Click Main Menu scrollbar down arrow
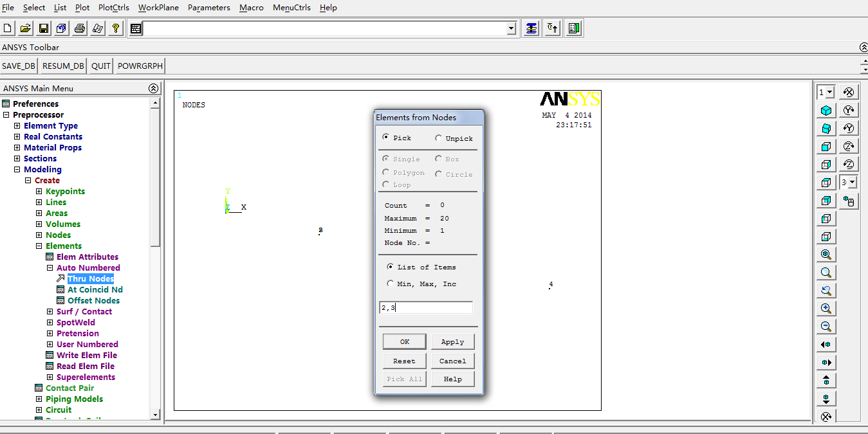868x434 pixels. coord(154,415)
